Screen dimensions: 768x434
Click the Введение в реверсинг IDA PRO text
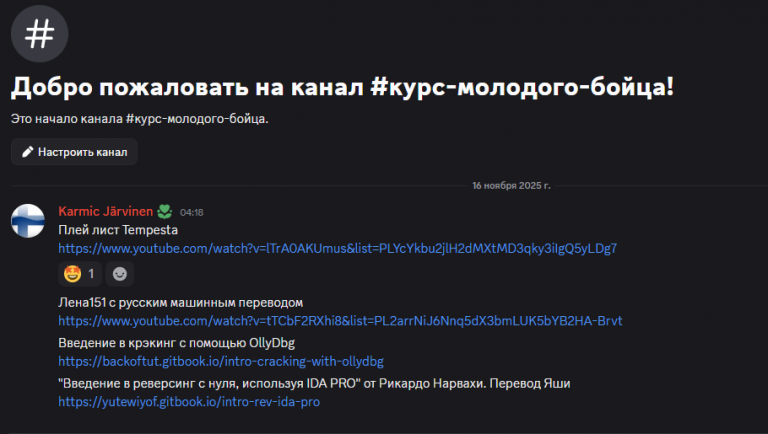(314, 383)
